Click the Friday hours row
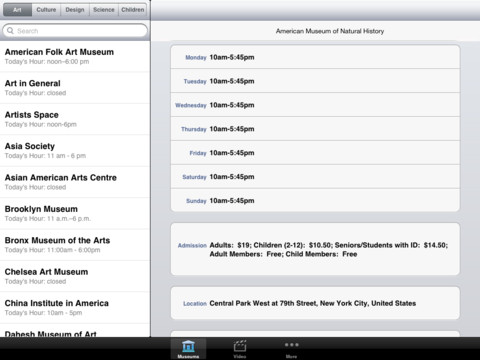 [315, 153]
